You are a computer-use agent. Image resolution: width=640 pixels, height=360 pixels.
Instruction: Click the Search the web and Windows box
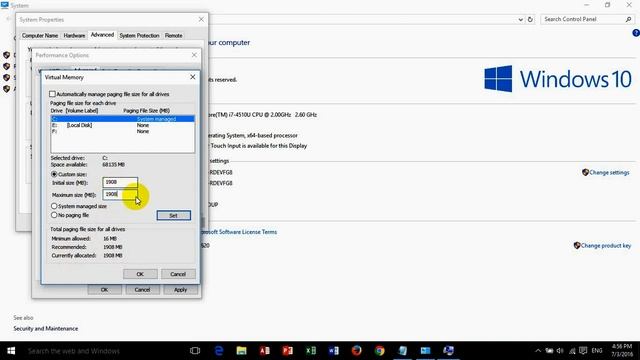click(73, 351)
